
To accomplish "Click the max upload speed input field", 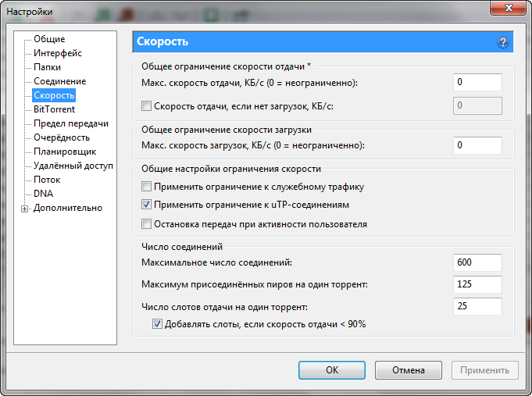I will (477, 82).
